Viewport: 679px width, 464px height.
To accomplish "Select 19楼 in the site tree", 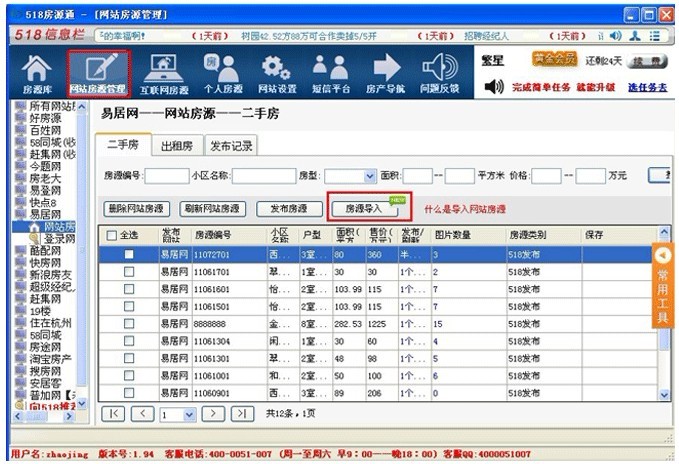I will coord(40,311).
